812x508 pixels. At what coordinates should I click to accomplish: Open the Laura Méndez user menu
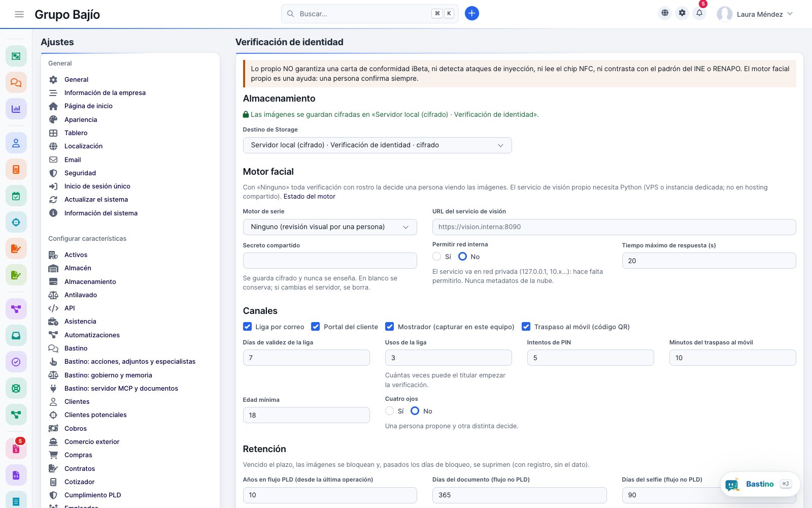click(755, 14)
